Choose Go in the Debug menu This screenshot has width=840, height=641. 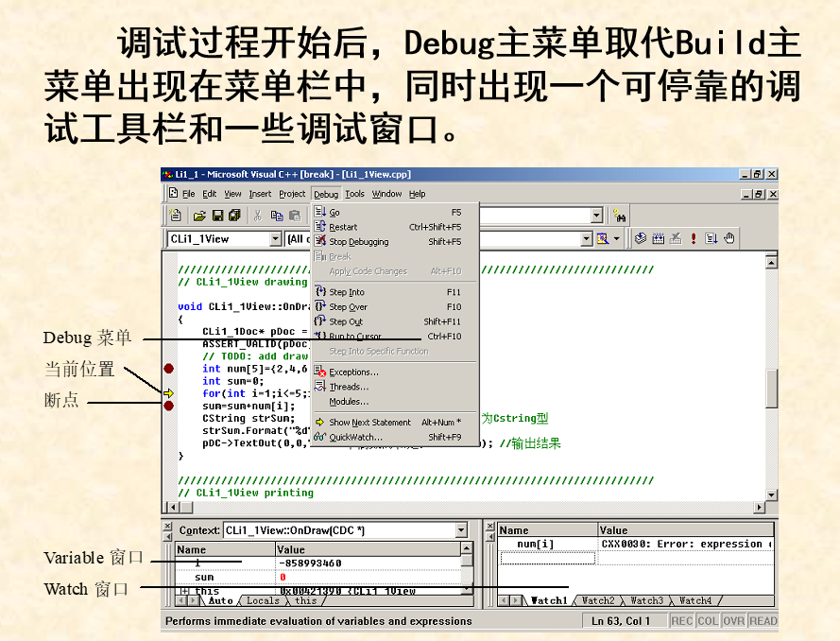pyautogui.click(x=395, y=212)
